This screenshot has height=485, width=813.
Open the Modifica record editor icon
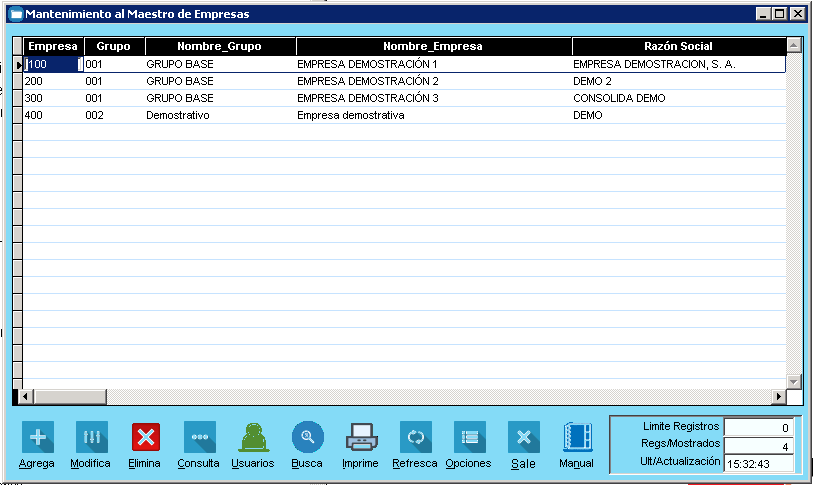(x=91, y=438)
